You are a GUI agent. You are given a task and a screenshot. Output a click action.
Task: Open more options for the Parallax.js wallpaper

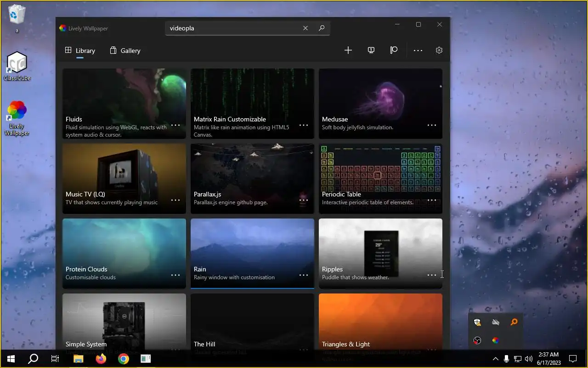[x=304, y=200]
